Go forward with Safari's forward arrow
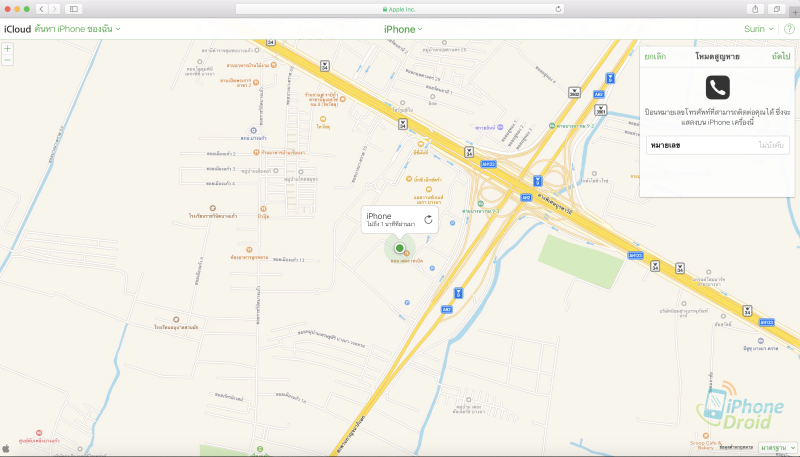This screenshot has width=800, height=457. click(55, 9)
